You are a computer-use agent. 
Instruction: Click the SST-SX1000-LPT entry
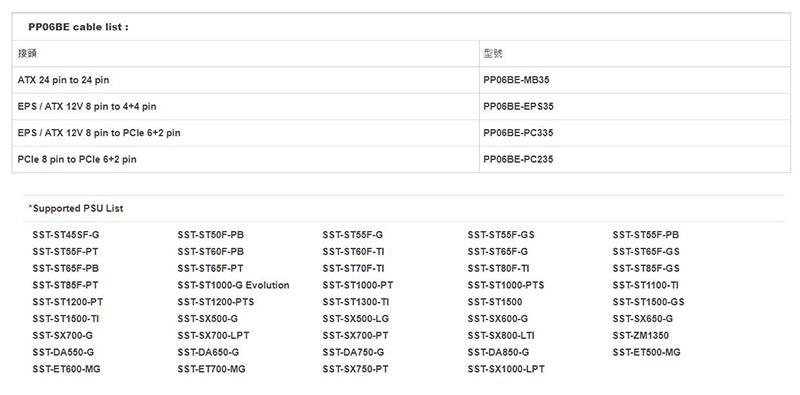[x=506, y=369]
